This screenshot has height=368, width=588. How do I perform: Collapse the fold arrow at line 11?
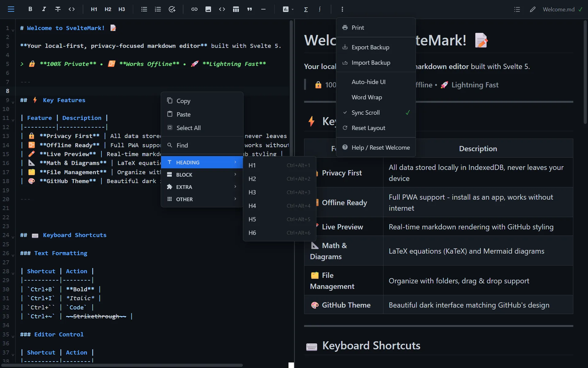point(13,120)
